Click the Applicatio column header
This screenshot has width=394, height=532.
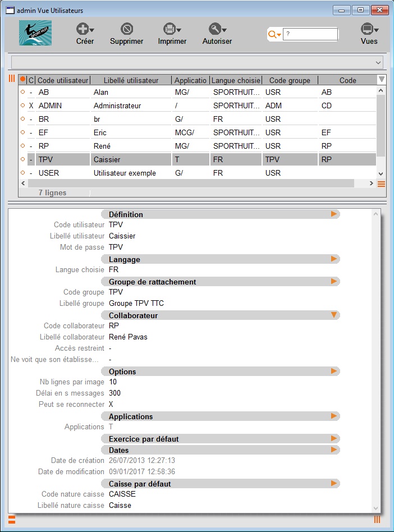[190, 80]
